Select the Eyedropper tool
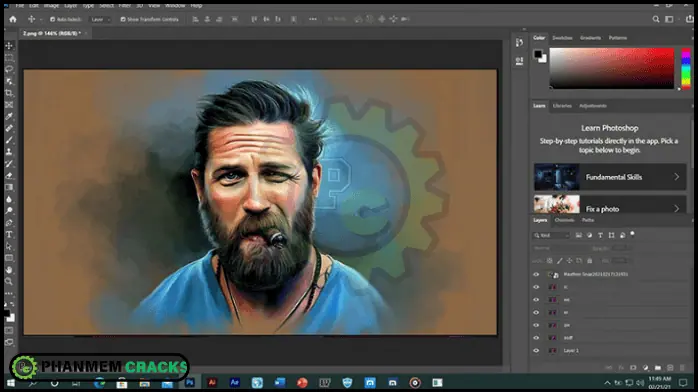 pos(9,117)
